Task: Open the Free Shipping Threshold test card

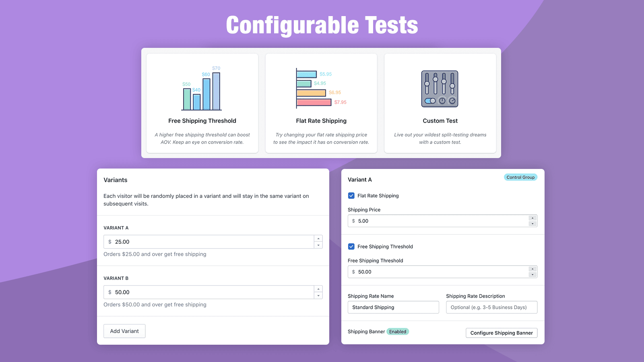Action: click(x=202, y=103)
